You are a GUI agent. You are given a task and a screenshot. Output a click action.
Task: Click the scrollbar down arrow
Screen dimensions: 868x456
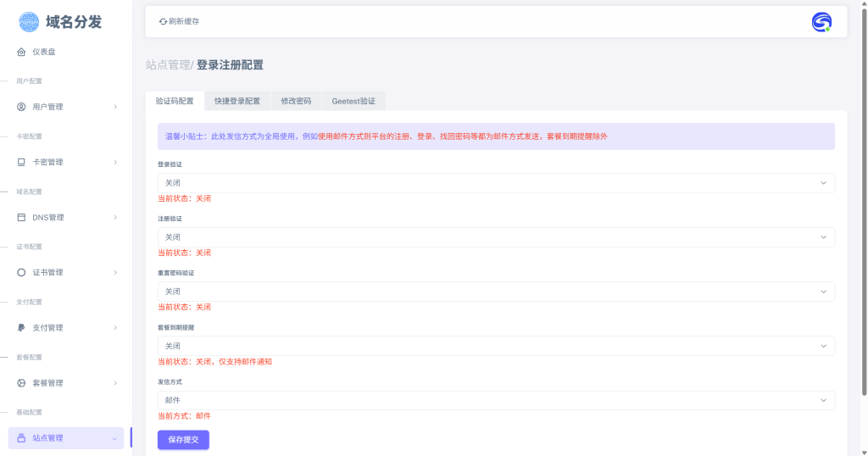point(864,453)
